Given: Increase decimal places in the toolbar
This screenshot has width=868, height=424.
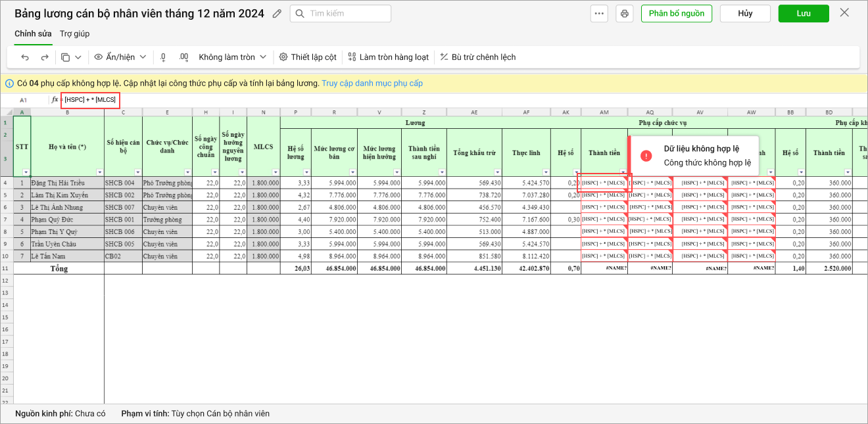Looking at the screenshot, I should tap(183, 57).
